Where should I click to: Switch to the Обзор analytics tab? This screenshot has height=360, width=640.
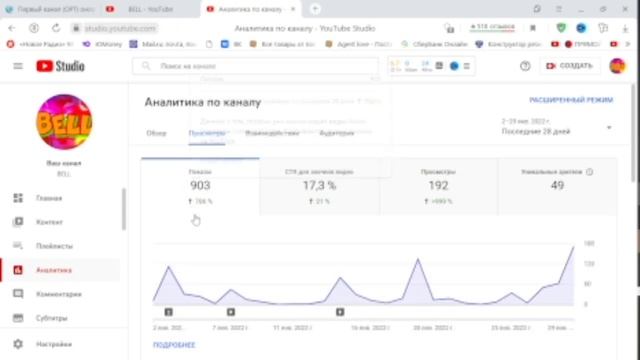156,133
